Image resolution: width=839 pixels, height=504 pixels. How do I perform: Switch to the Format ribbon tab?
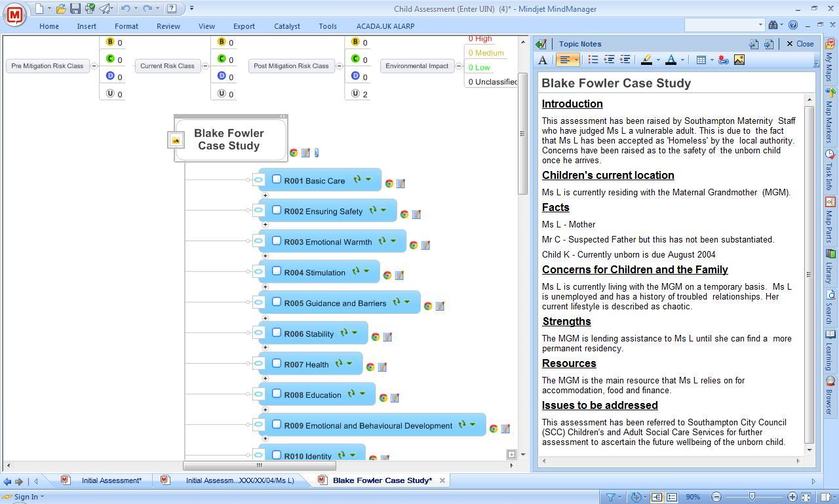click(127, 26)
